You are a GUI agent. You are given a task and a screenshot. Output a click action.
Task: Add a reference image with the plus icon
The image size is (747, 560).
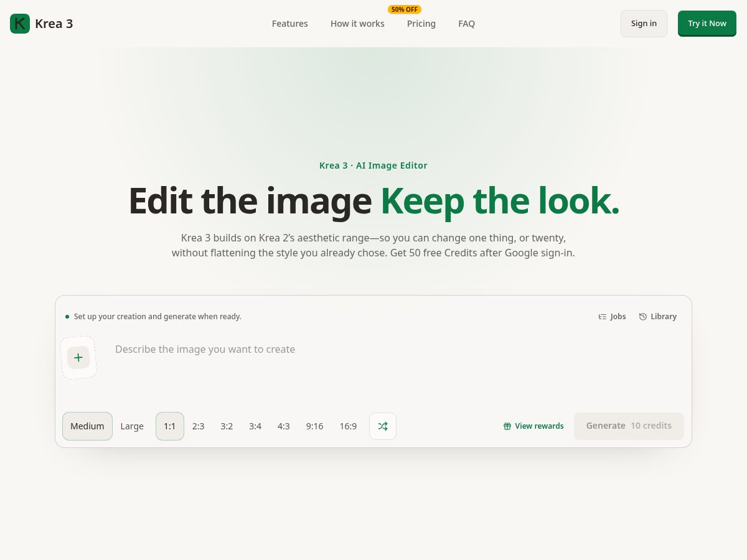(x=78, y=358)
